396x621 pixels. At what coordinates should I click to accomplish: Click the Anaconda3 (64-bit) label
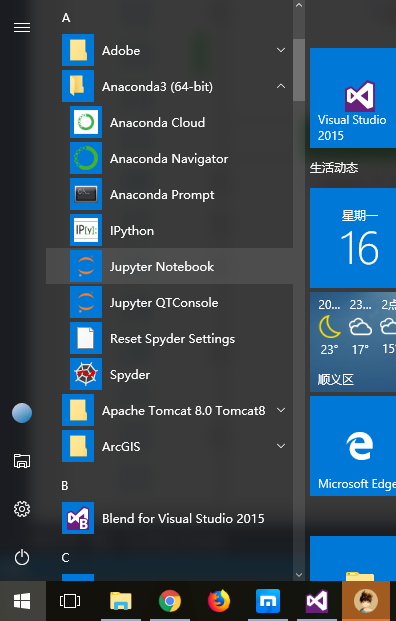point(157,87)
